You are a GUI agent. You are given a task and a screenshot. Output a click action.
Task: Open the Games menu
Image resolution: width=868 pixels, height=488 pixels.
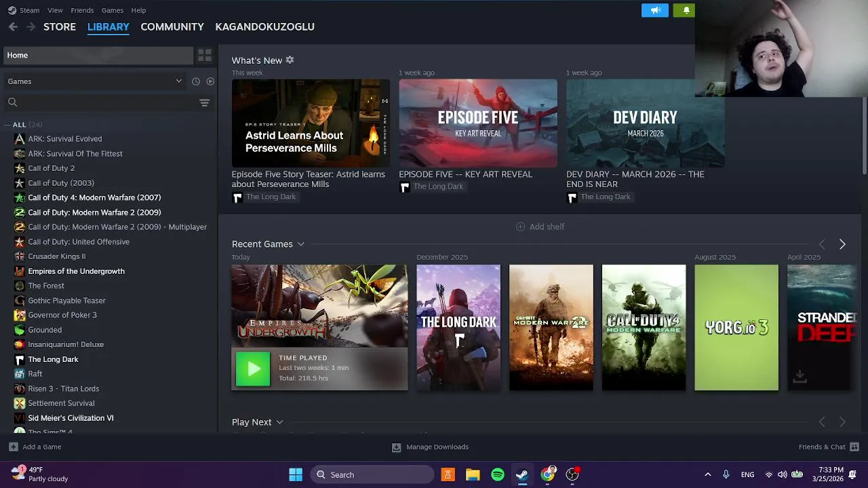[x=112, y=10]
